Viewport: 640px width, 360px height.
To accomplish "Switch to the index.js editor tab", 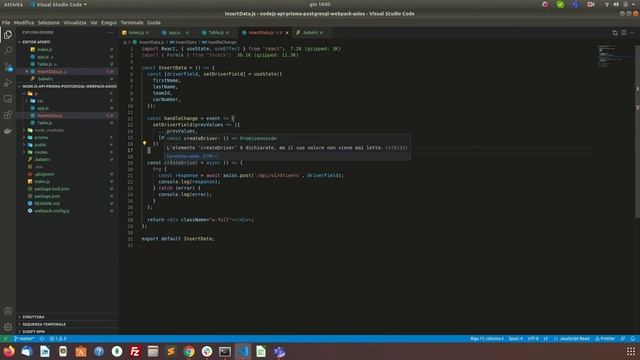I will pyautogui.click(x=137, y=33).
